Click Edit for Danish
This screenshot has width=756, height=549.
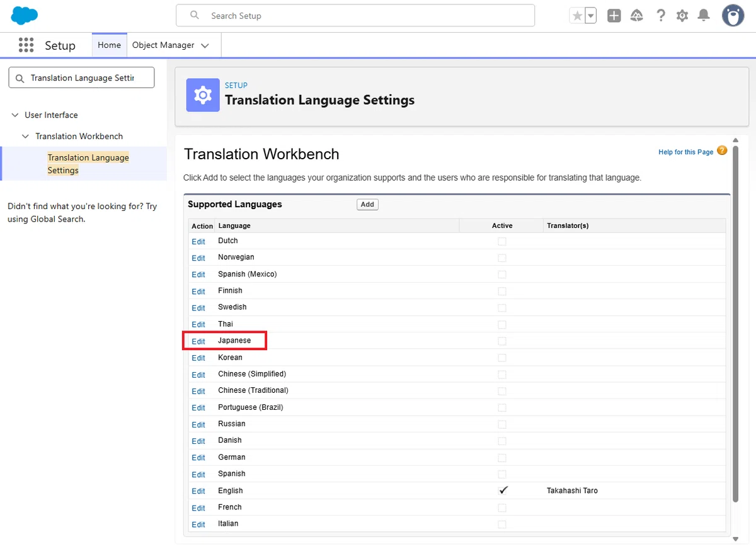pyautogui.click(x=198, y=441)
